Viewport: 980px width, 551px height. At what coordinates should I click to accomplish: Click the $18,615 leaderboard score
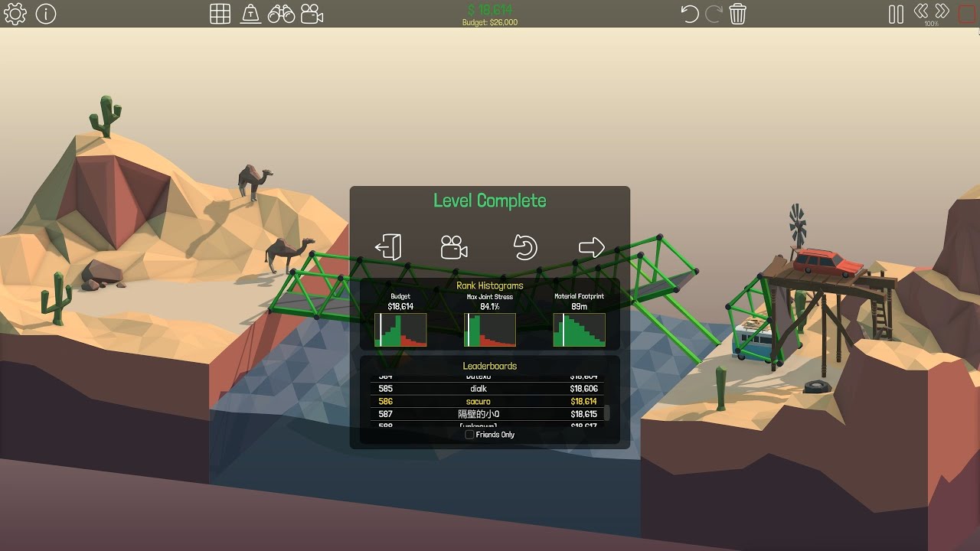tap(584, 414)
